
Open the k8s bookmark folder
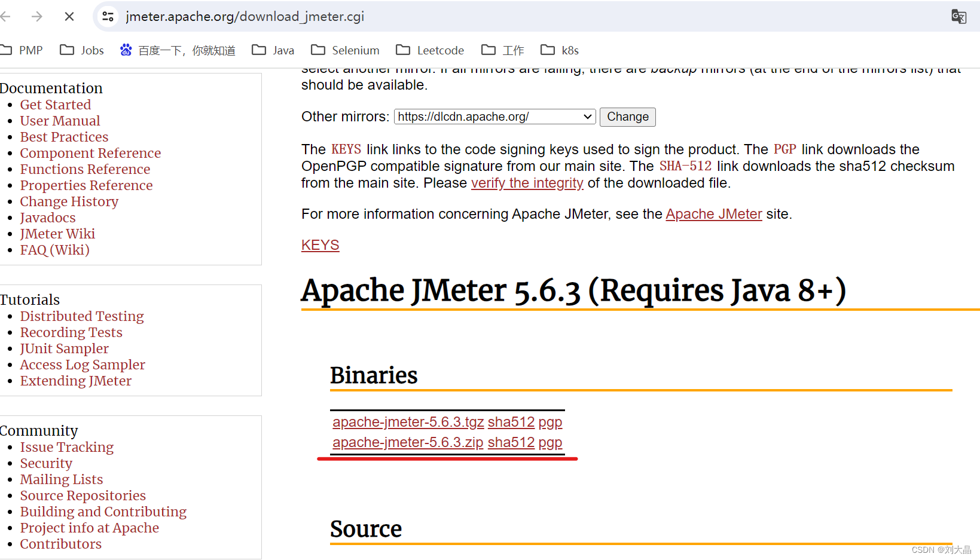coord(560,50)
